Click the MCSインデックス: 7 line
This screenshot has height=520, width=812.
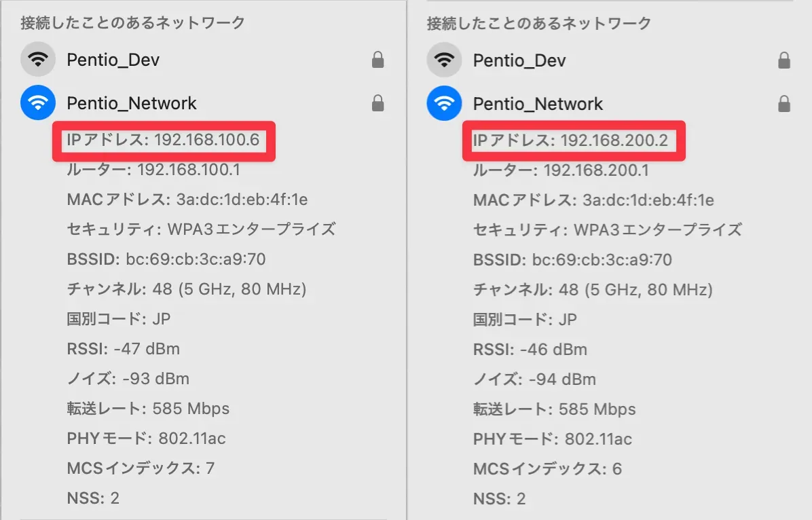tap(140, 468)
